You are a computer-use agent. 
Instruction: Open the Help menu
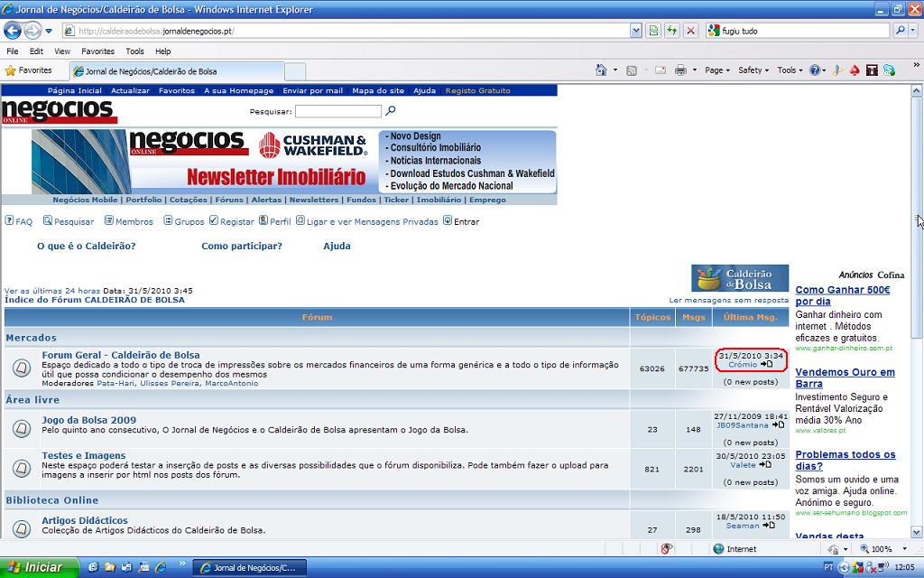[163, 51]
